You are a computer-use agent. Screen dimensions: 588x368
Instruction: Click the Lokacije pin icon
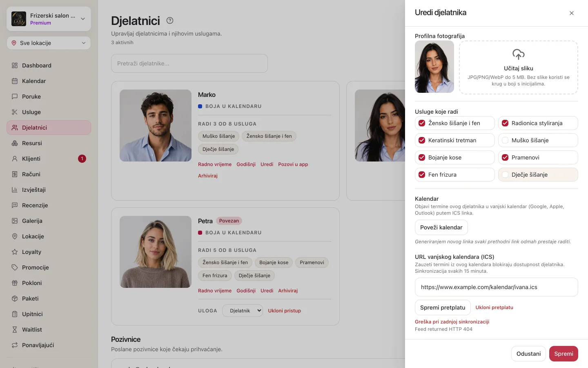coord(15,236)
